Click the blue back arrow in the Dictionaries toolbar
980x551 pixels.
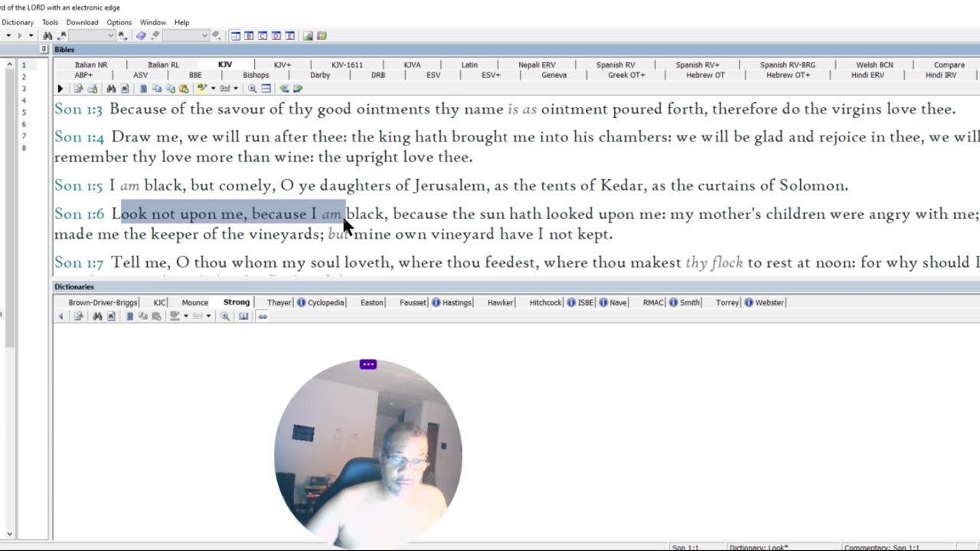[60, 316]
